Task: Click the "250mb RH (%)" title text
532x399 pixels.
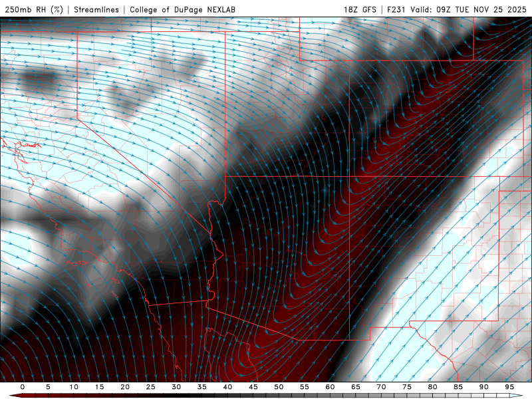Action: tap(34, 9)
